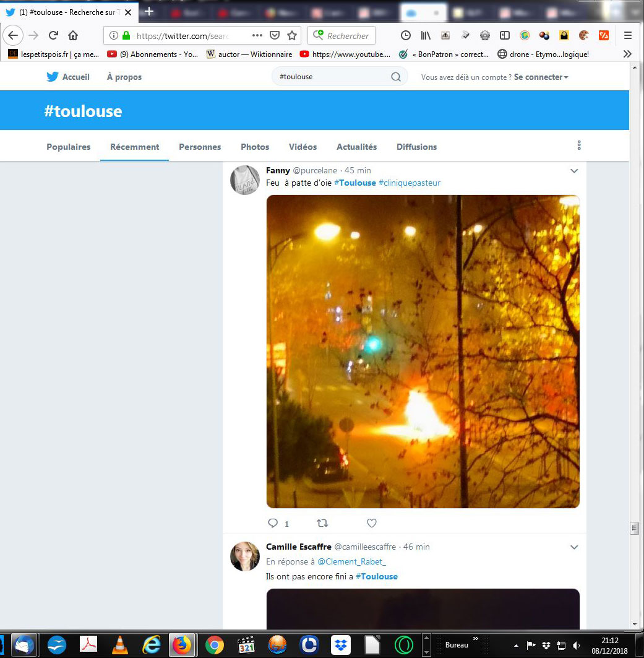The image size is (644, 658).
Task: Click the Firefox search bar Rechercher
Action: coord(341,36)
